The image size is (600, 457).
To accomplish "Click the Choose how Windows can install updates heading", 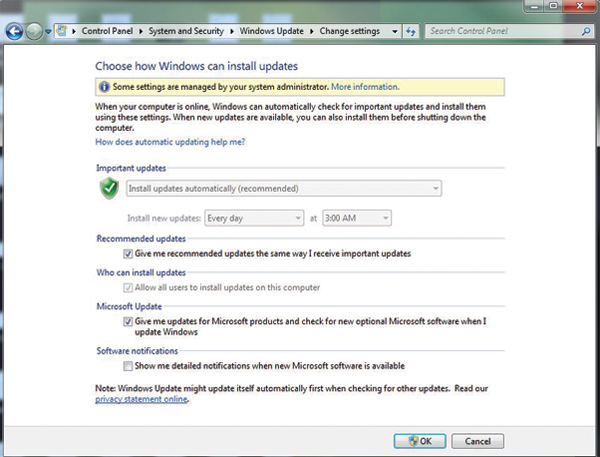I will 196,66.
